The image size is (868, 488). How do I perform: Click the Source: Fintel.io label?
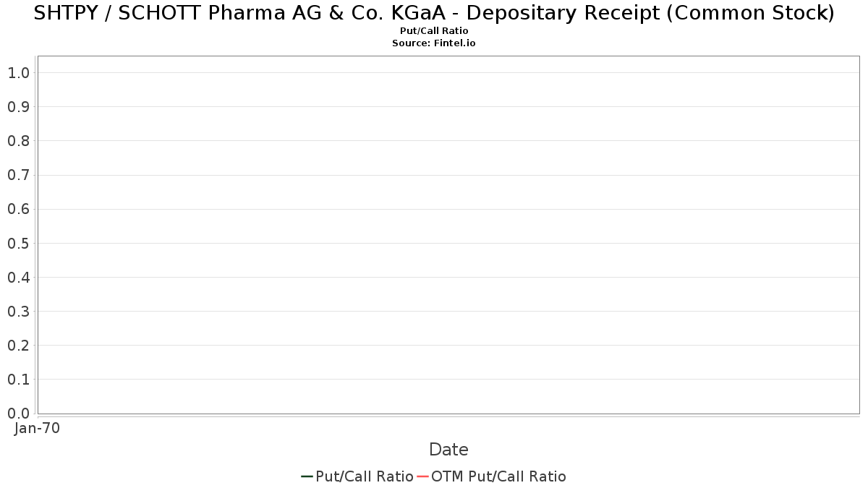[x=434, y=43]
